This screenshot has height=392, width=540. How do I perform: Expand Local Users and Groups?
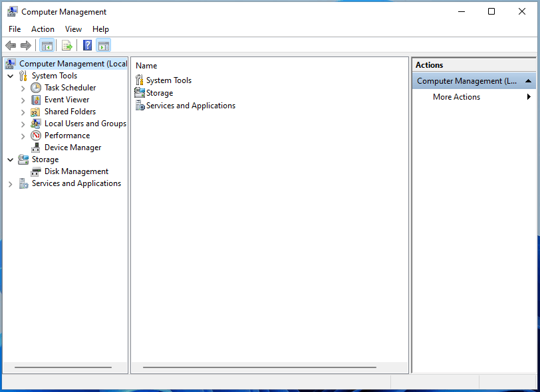click(x=23, y=123)
